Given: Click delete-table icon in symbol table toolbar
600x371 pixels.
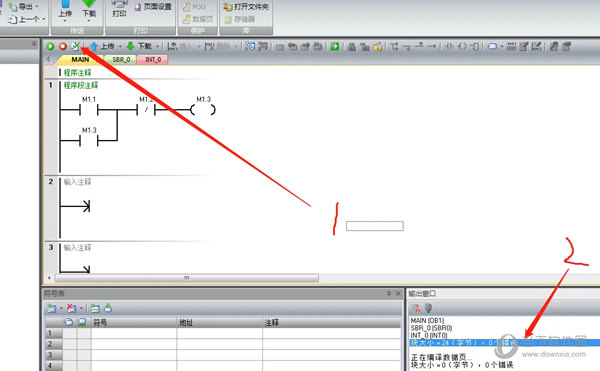Looking at the screenshot, I should (x=72, y=308).
